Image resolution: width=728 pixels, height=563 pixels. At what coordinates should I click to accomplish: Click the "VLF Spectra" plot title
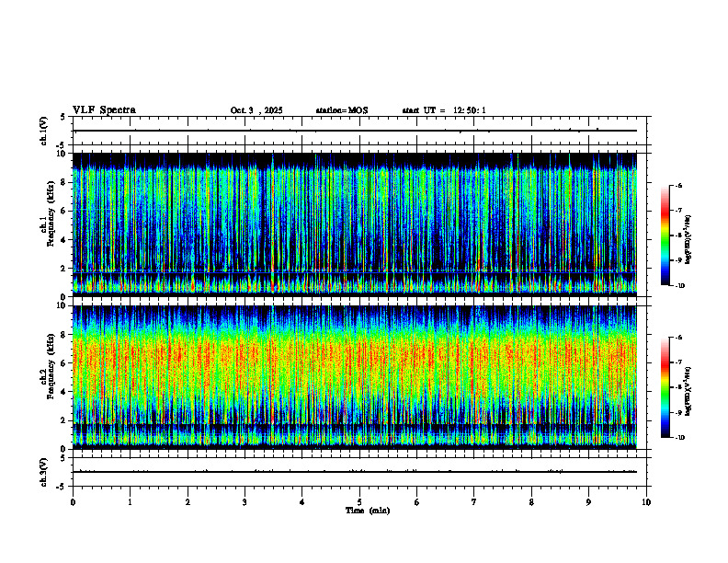[104, 110]
